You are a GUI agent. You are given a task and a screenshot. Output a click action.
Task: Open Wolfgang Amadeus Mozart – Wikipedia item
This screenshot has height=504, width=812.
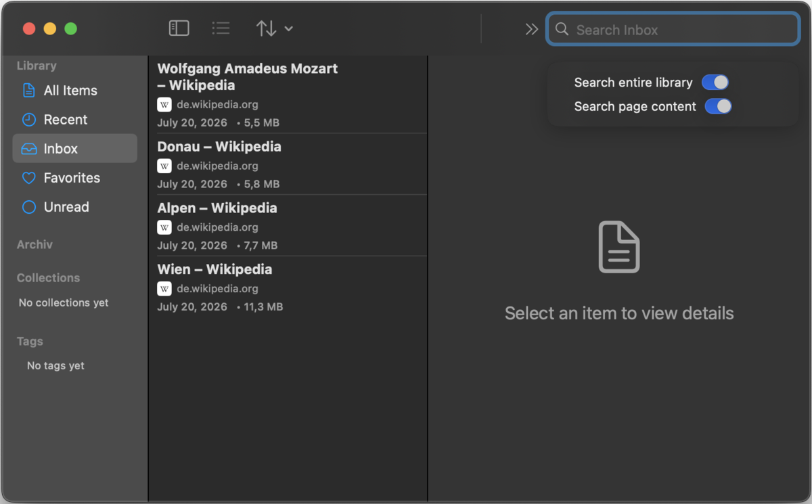coord(288,95)
